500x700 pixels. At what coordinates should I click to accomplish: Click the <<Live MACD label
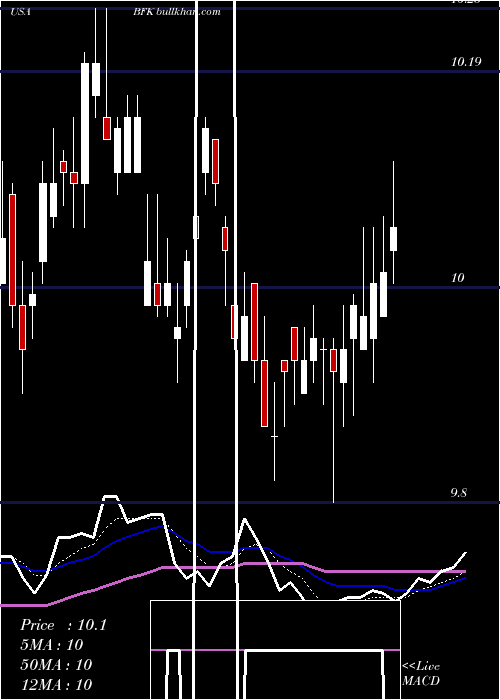421,673
